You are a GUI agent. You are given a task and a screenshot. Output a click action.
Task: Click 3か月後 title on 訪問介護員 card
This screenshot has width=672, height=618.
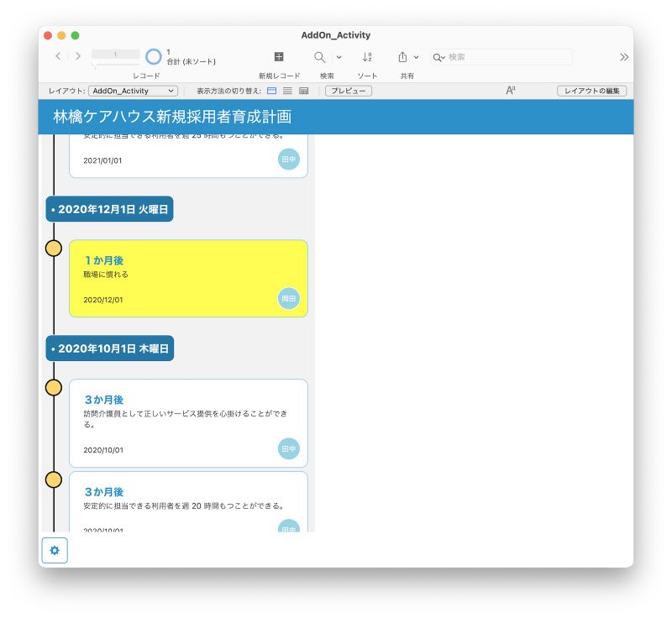[x=104, y=400]
